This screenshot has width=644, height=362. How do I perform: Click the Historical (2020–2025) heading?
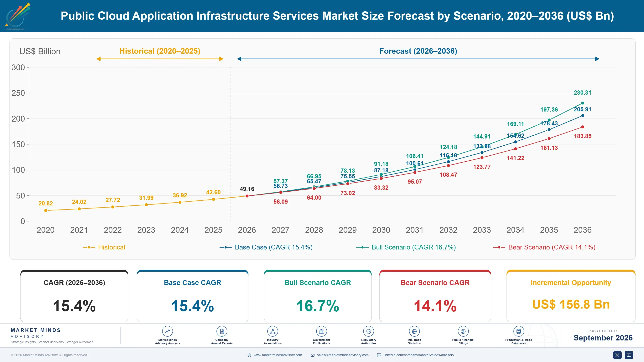coord(160,51)
